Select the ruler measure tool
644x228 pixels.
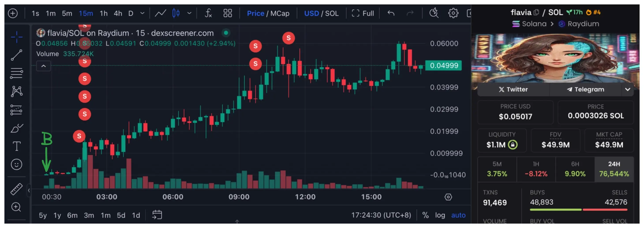click(x=17, y=189)
